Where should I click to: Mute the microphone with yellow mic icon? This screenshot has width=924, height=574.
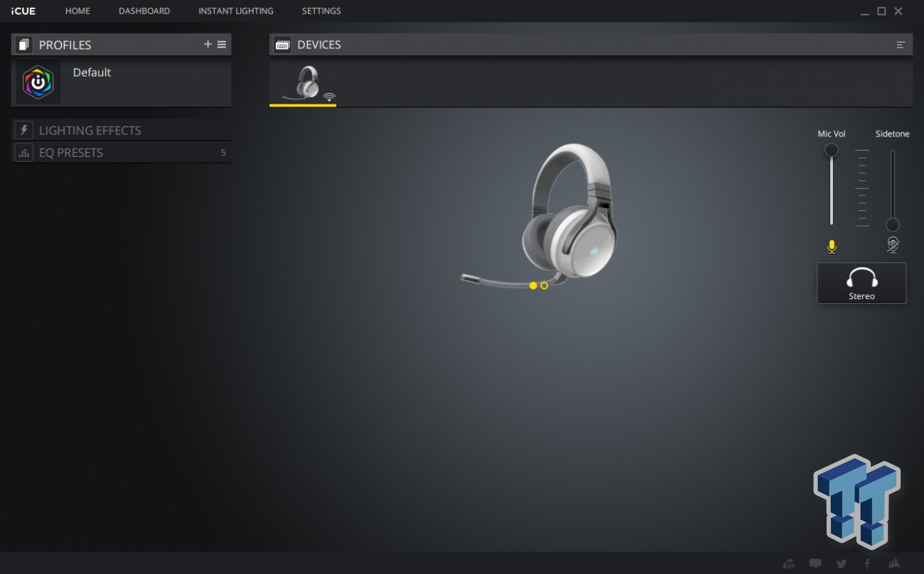click(x=832, y=247)
